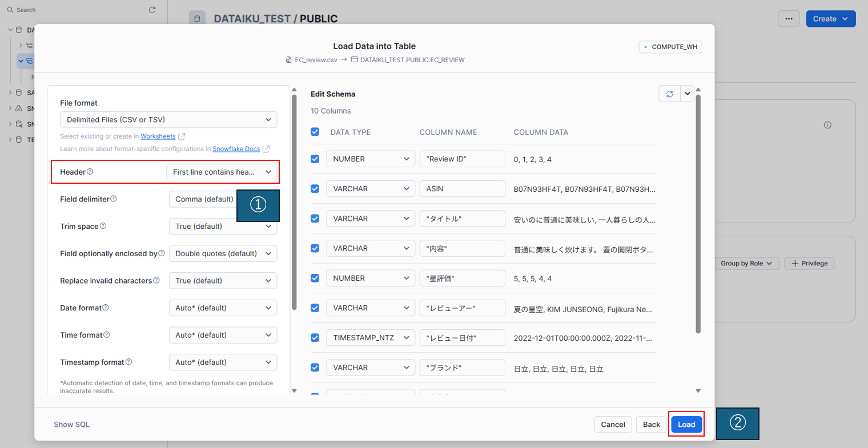The image size is (868, 448).
Task: Open the Worksheets link
Action: (x=158, y=136)
